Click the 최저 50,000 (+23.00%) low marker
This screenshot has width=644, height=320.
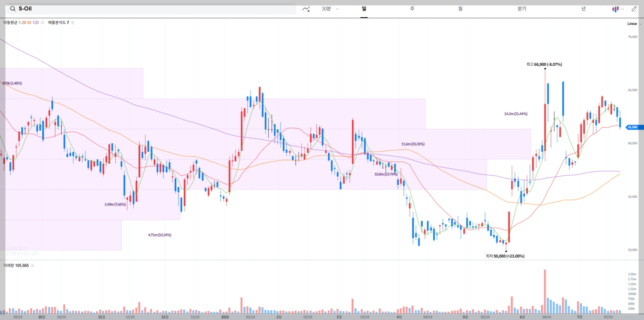(505, 256)
